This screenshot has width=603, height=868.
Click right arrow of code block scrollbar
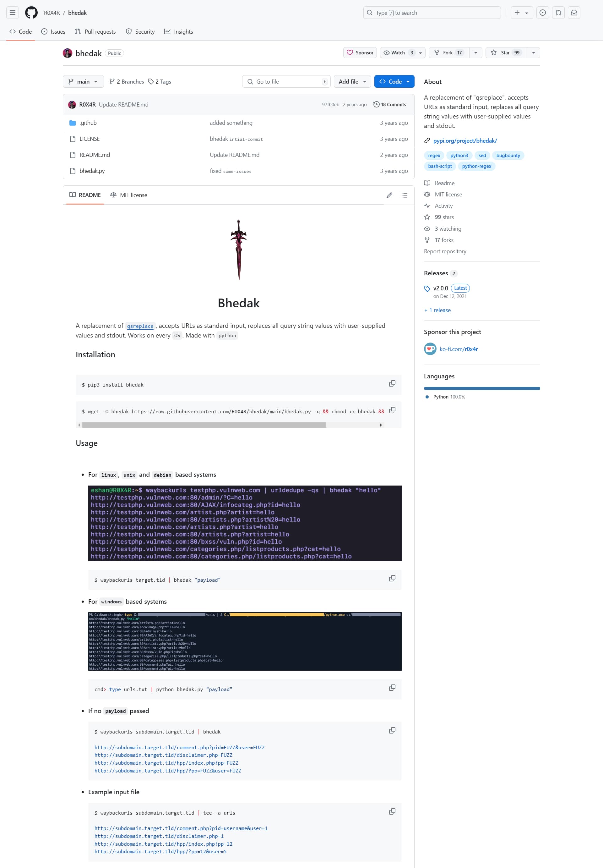pos(381,425)
